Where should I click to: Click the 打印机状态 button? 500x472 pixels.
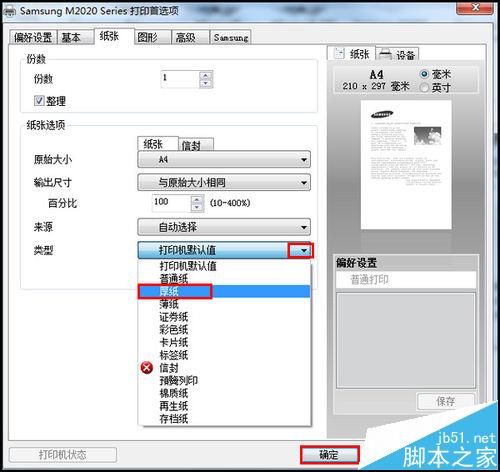[x=63, y=455]
